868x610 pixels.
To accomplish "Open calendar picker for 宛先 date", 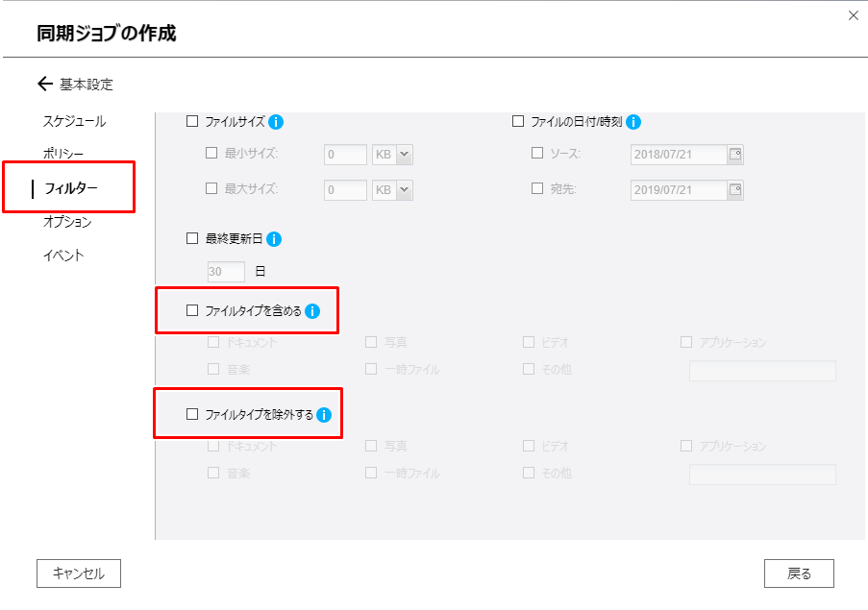I will 735,189.
